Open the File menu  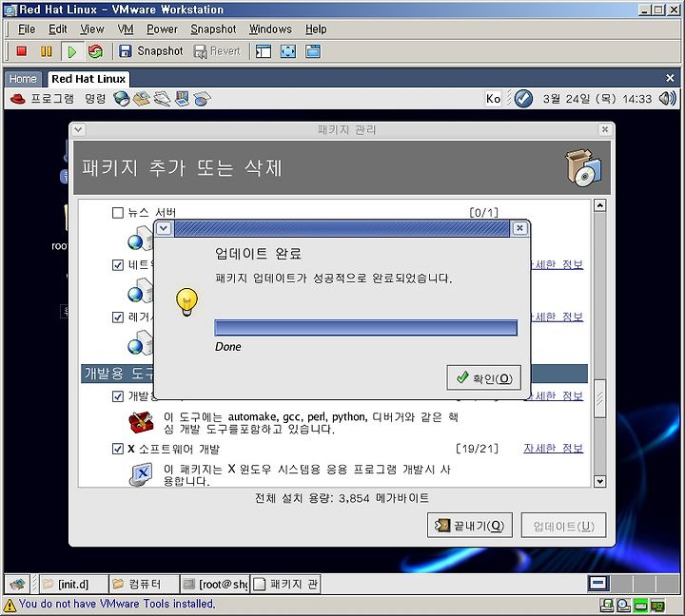coord(27,29)
